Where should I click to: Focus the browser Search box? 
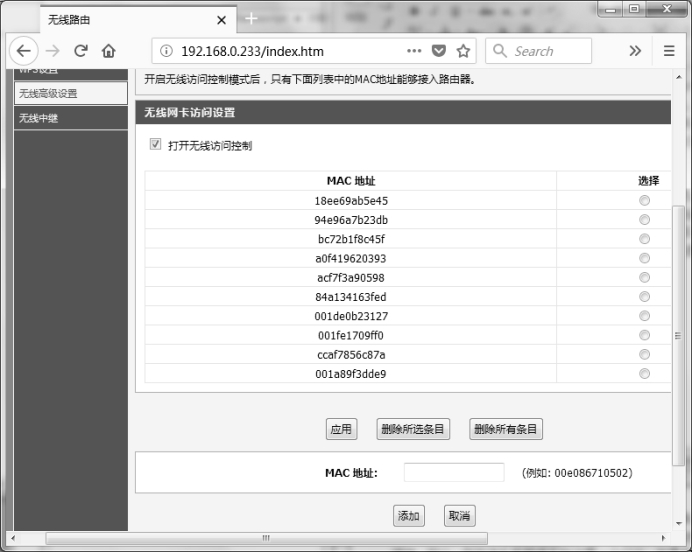pos(538,51)
